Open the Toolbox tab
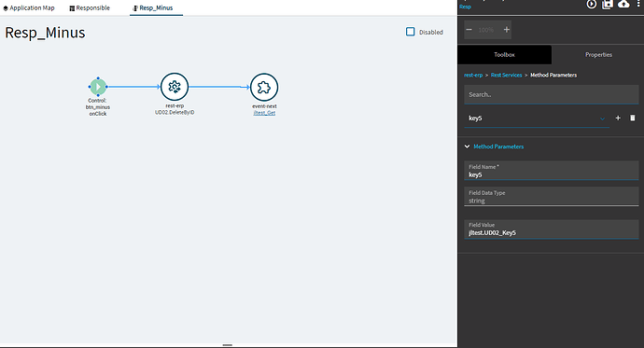644x348 pixels. [504, 55]
